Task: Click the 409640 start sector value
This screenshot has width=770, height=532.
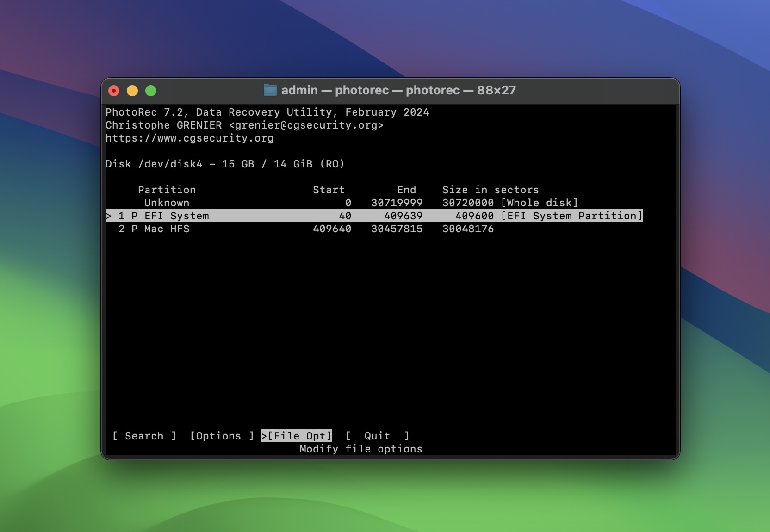Action: click(332, 229)
